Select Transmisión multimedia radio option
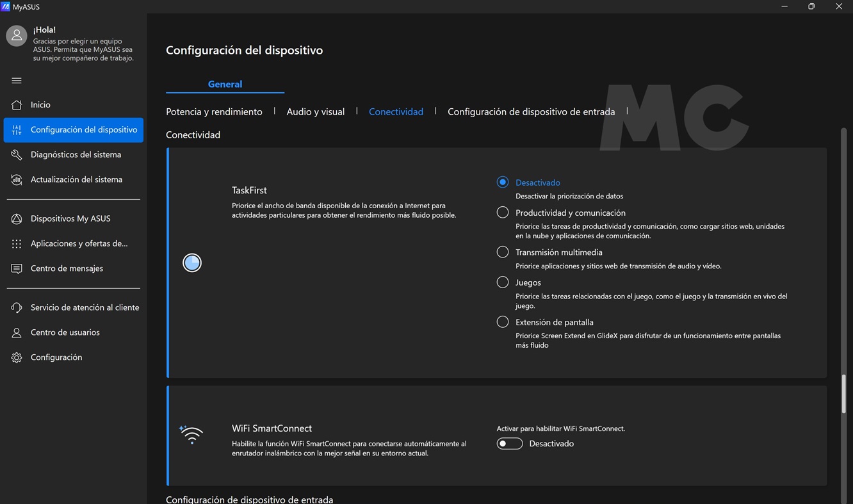This screenshot has height=504, width=853. (x=503, y=252)
